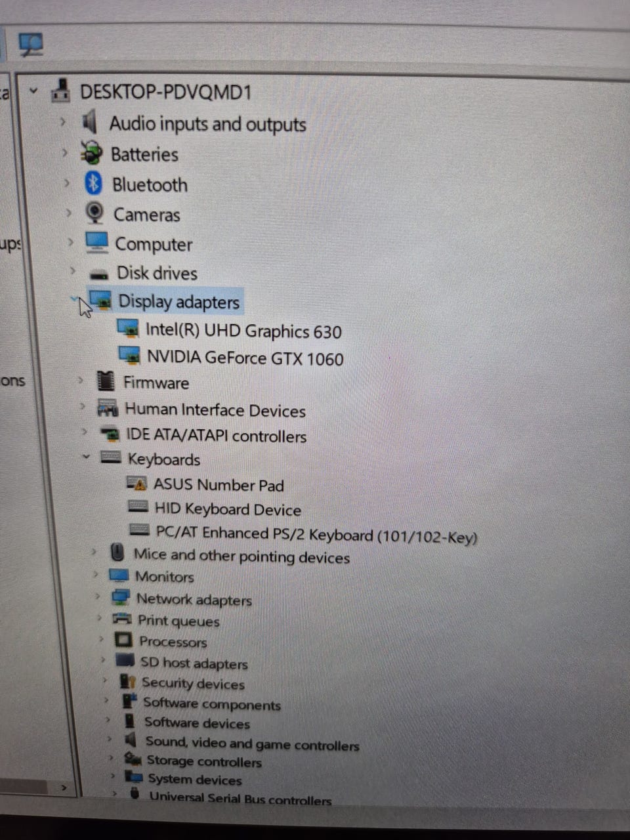This screenshot has height=840, width=630.
Task: Expand the Network adapters node
Action: [98, 596]
